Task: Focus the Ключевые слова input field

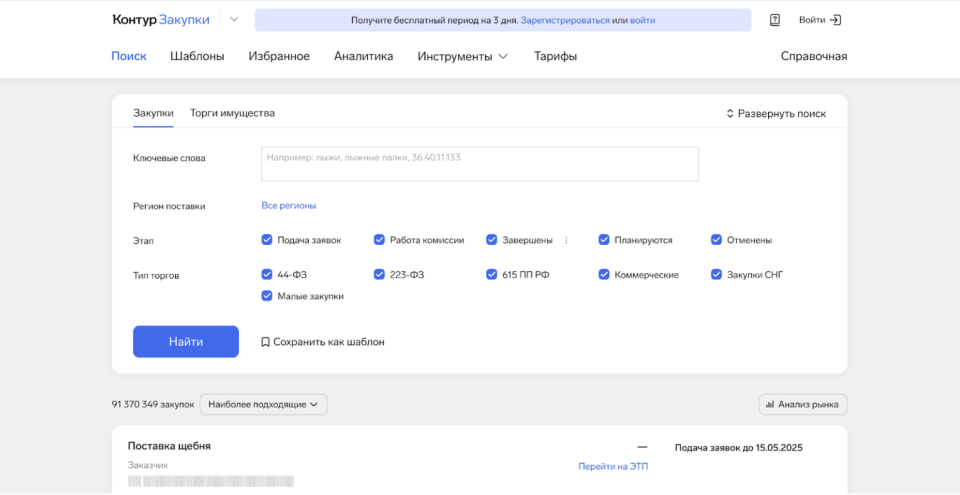Action: click(480, 164)
